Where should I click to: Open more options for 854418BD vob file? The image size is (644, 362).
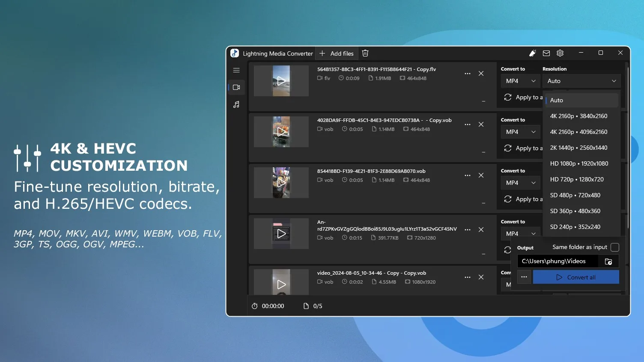(468, 175)
